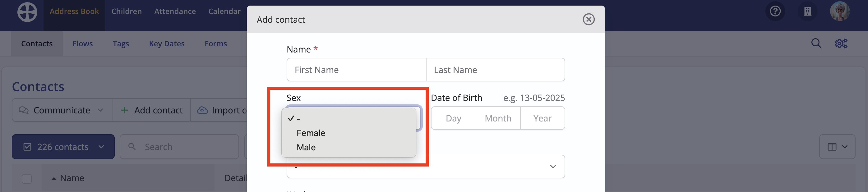Screen dimensions: 868x192
Task: Click the organization building icon
Action: pos(807,11)
